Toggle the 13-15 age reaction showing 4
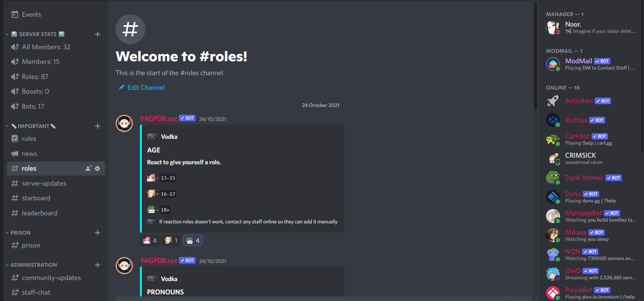This screenshot has width=644, height=301. click(150, 241)
